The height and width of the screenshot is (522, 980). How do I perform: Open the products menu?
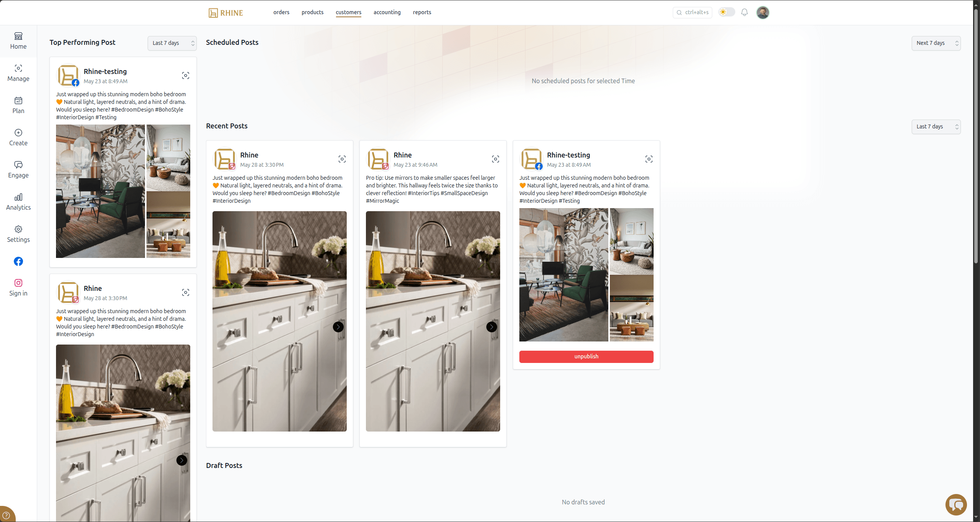coord(312,12)
